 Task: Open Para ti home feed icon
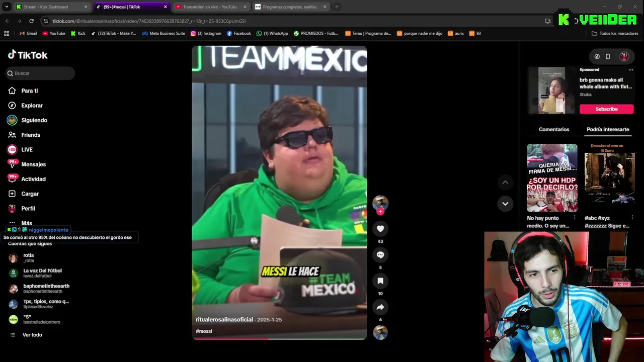point(12,90)
